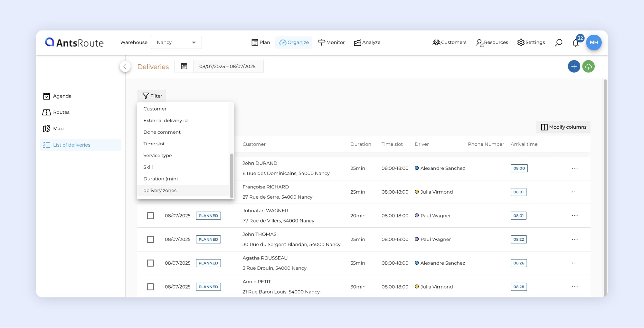The width and height of the screenshot is (644, 328).
Task: Collapse the sidebar with the back arrow
Action: [125, 67]
